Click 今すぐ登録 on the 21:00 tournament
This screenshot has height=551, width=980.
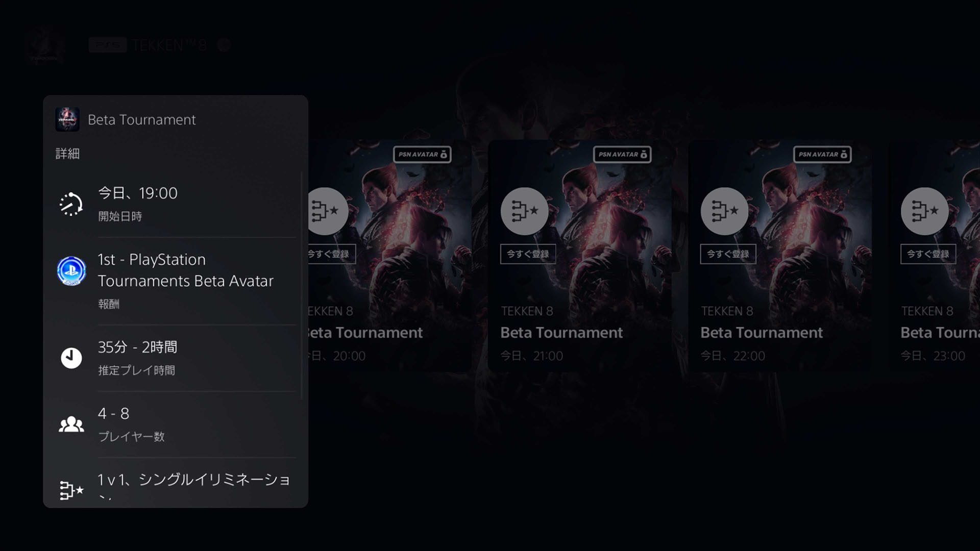tap(528, 254)
